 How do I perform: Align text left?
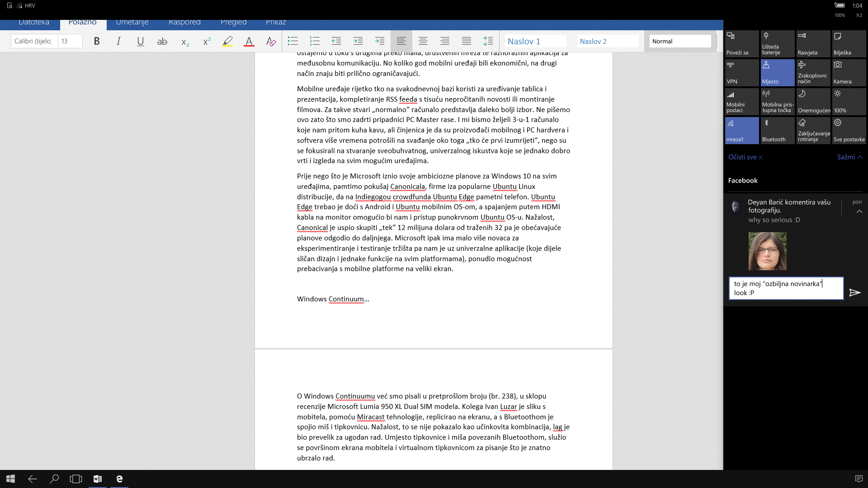[401, 41]
